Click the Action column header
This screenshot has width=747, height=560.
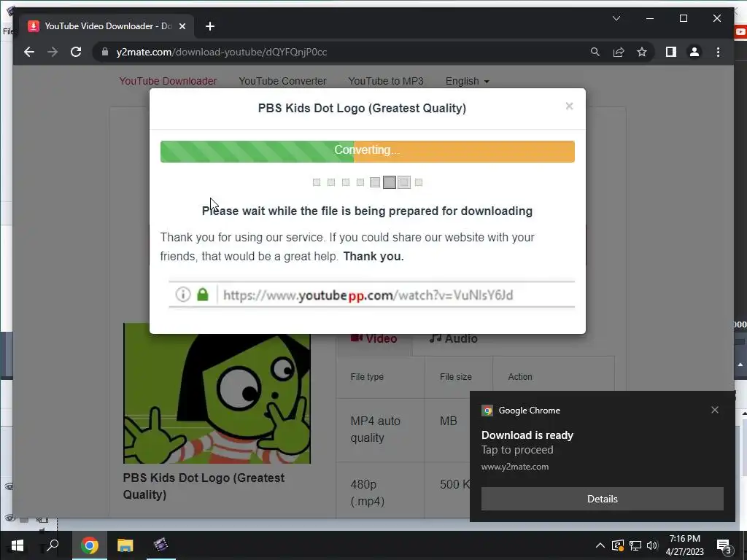coord(519,377)
